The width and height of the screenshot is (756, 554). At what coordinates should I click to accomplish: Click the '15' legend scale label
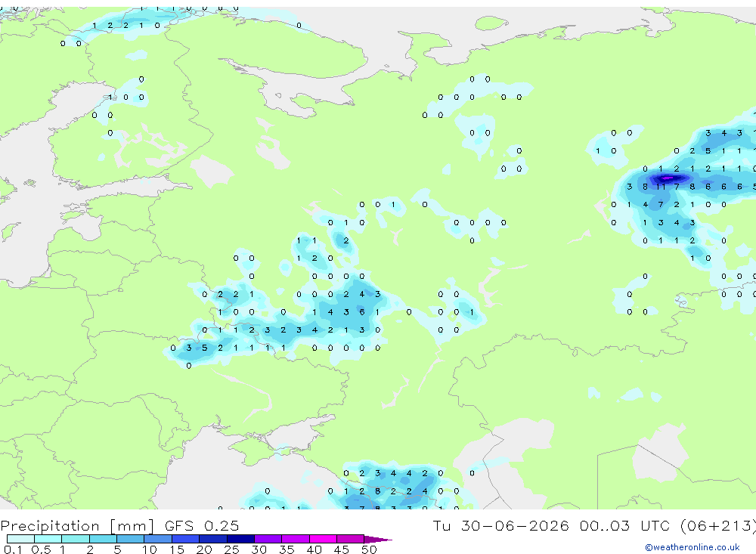pos(177,549)
